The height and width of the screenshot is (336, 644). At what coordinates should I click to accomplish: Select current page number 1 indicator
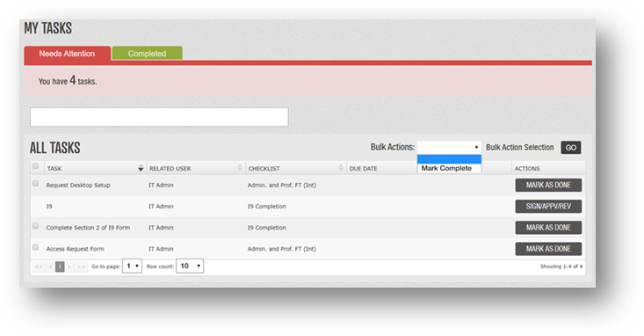coord(60,267)
